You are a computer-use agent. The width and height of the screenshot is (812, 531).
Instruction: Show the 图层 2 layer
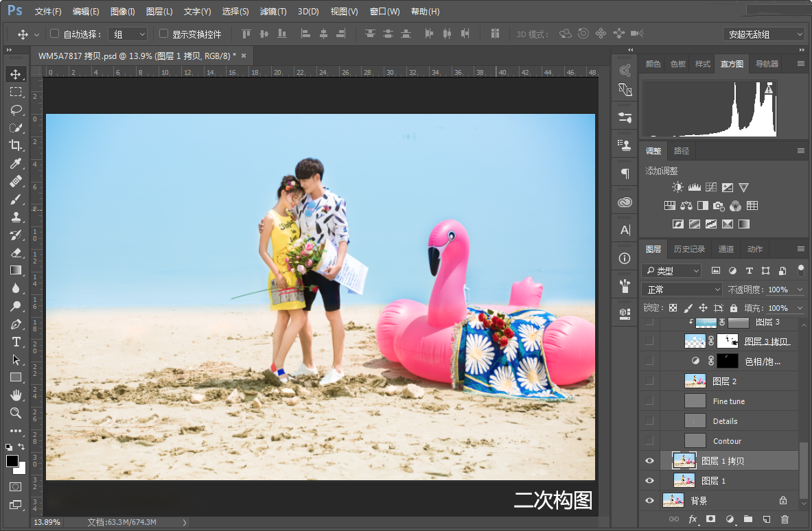(x=649, y=381)
